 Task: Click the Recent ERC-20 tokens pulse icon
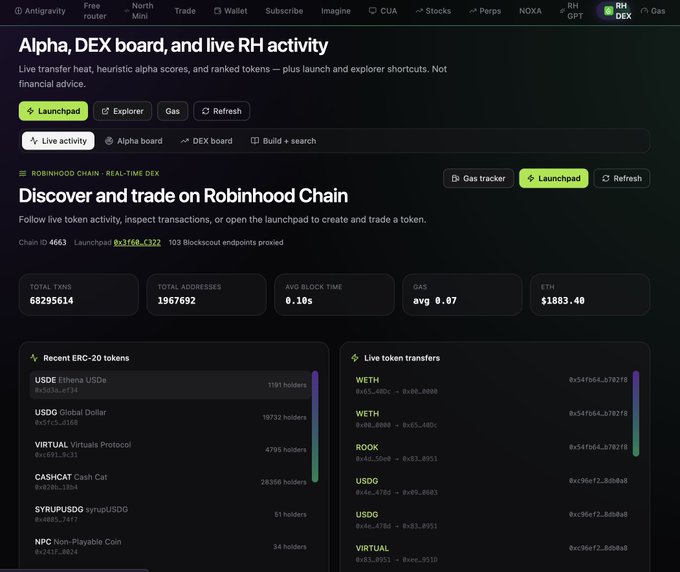point(34,358)
